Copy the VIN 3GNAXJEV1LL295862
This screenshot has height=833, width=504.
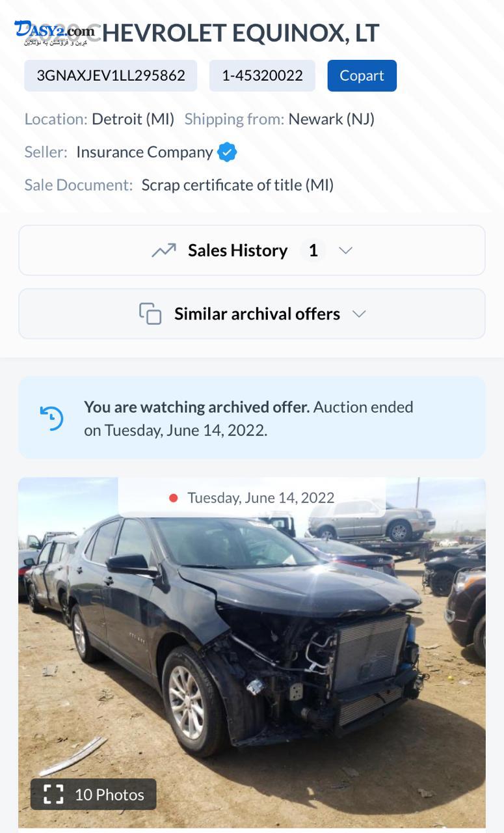(x=111, y=75)
